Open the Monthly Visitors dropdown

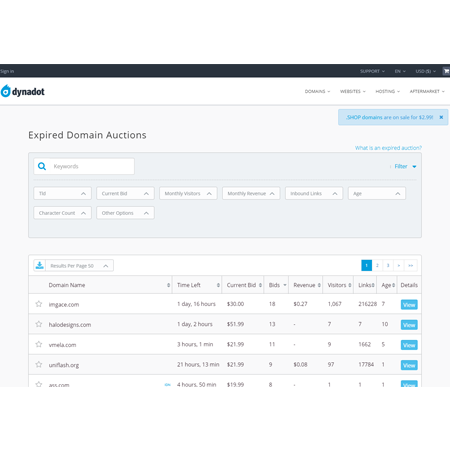pos(188,193)
